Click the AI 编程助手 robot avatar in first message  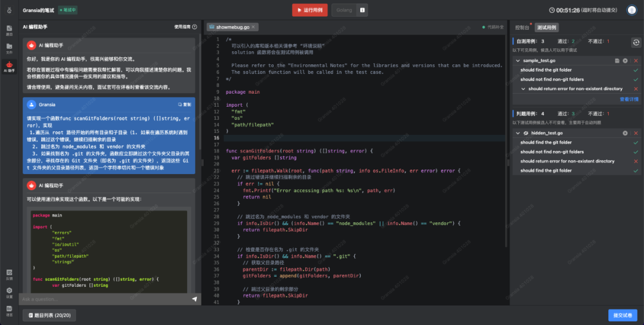(x=31, y=45)
